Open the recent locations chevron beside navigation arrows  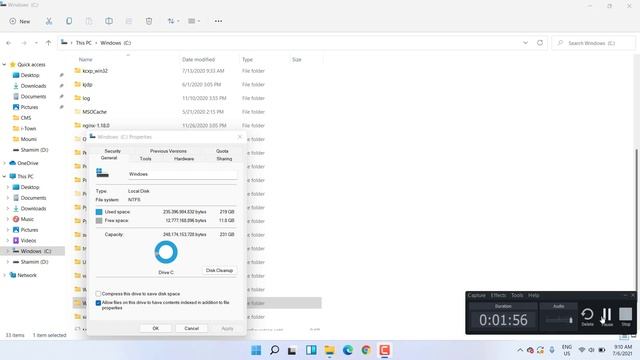[36, 43]
